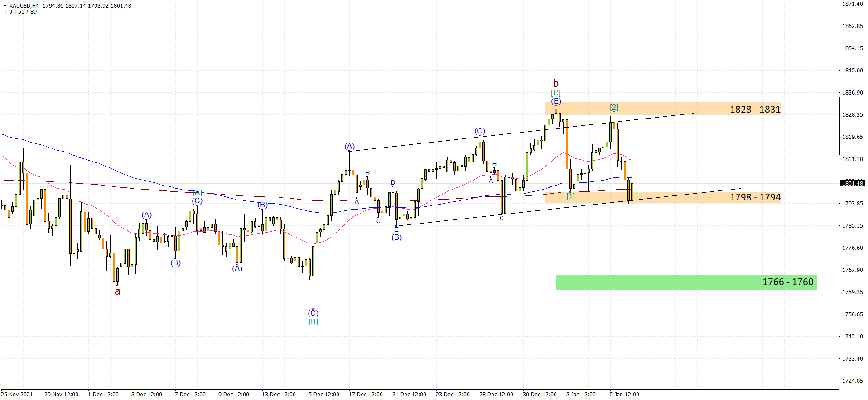This screenshot has height=400, width=868.
Task: Click the '3 Jan 12:00' time axis label
Action: [x=581, y=395]
